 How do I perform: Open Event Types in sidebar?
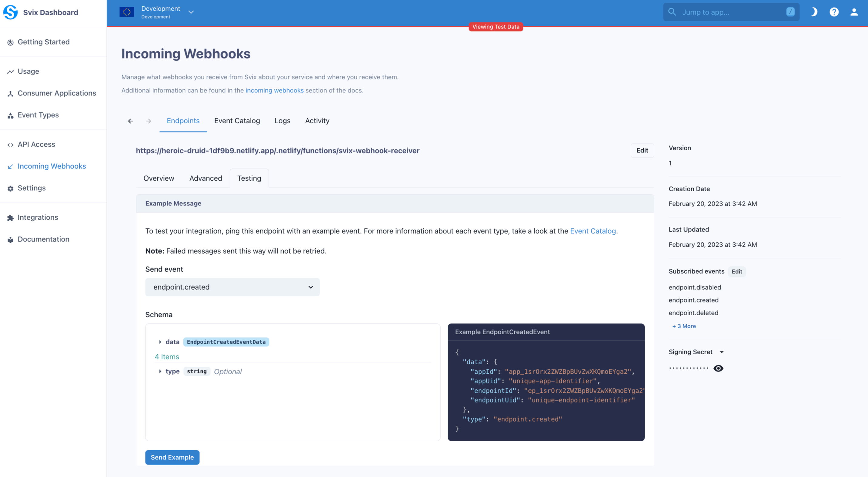tap(38, 115)
